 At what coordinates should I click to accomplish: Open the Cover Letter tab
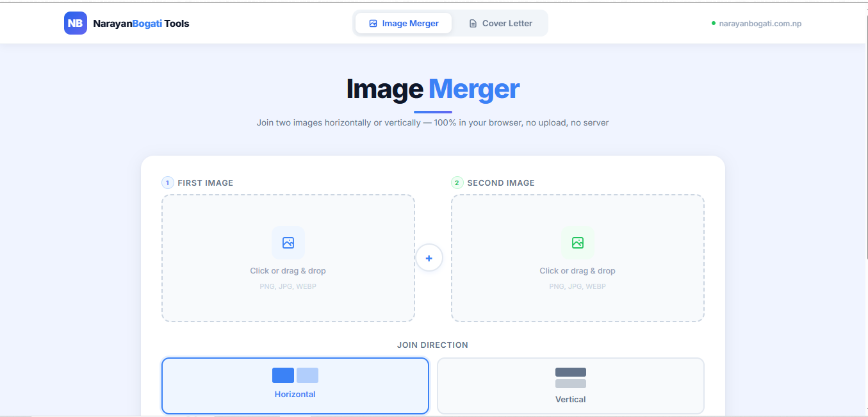(x=500, y=24)
